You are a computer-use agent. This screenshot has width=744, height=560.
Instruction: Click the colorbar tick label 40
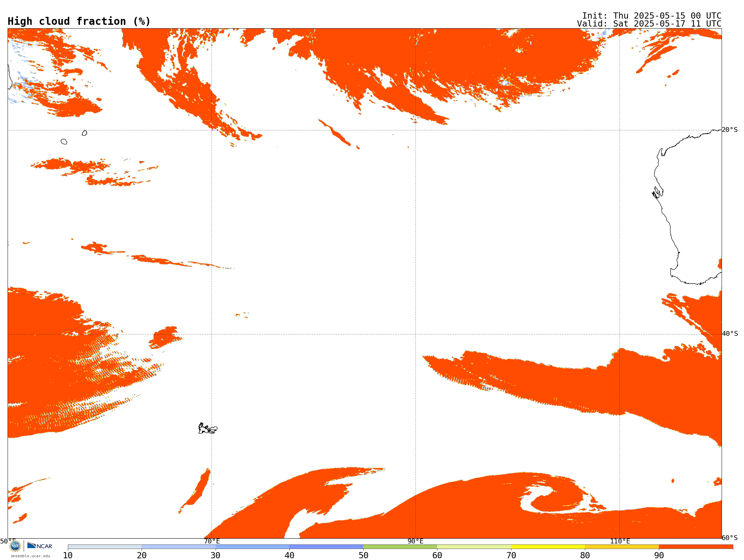coord(289,556)
